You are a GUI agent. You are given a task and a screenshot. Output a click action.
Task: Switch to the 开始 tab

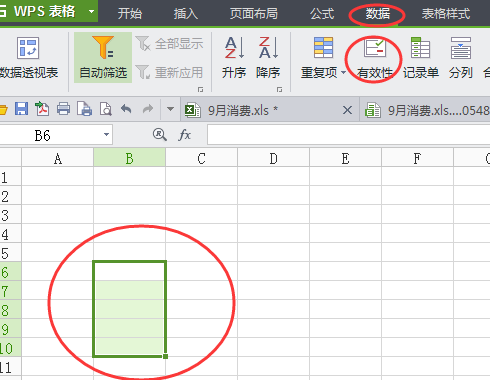130,14
